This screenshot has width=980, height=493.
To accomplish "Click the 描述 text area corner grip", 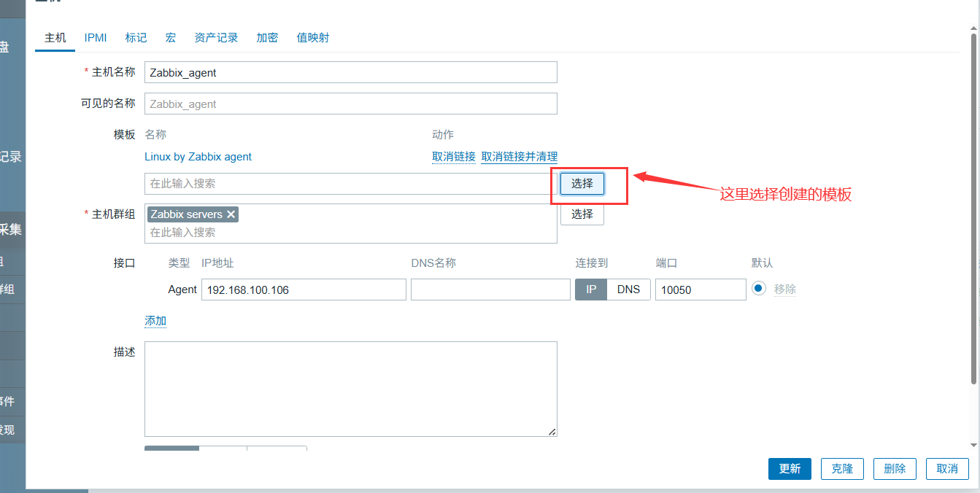I will tap(552, 432).
